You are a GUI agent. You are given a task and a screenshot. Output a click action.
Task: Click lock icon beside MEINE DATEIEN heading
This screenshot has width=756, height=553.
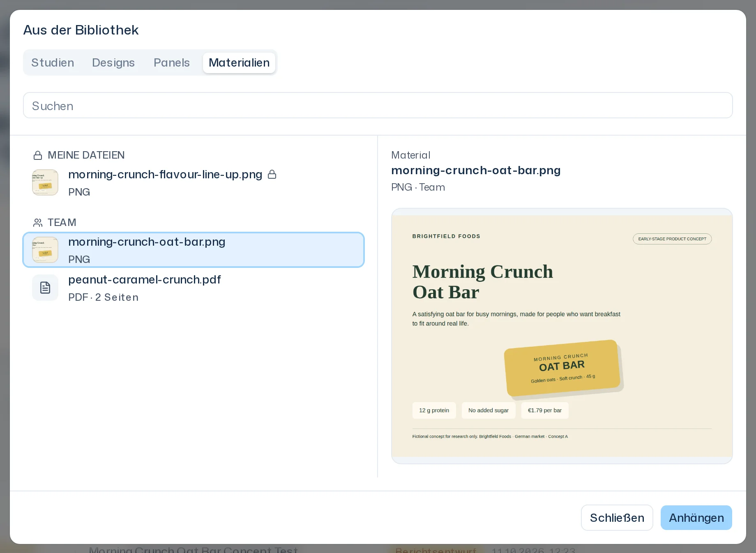[x=38, y=155]
